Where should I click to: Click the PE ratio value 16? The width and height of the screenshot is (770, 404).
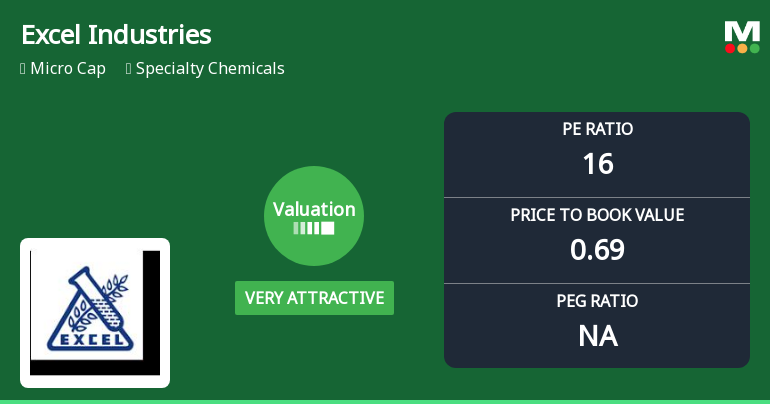click(x=597, y=163)
